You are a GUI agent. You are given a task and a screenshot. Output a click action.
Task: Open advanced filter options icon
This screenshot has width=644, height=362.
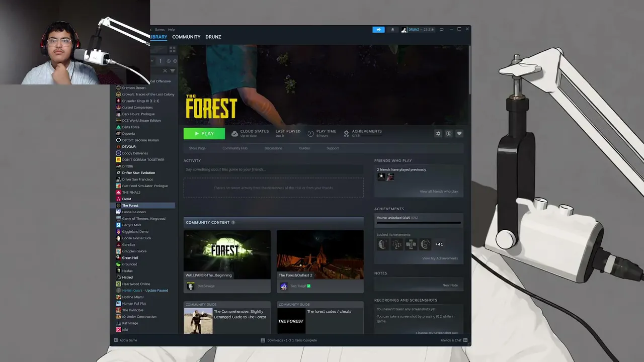tap(173, 71)
